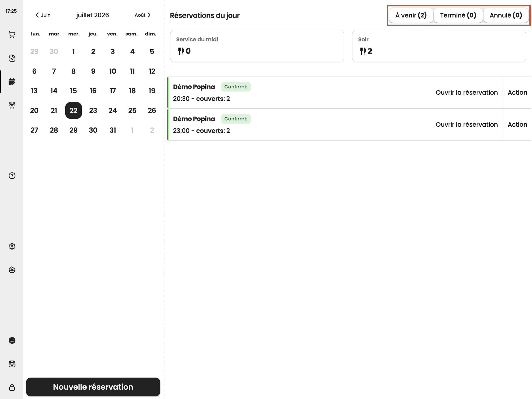The width and height of the screenshot is (532, 399).
Task: Open the package box sidebar icon
Action: point(12,270)
